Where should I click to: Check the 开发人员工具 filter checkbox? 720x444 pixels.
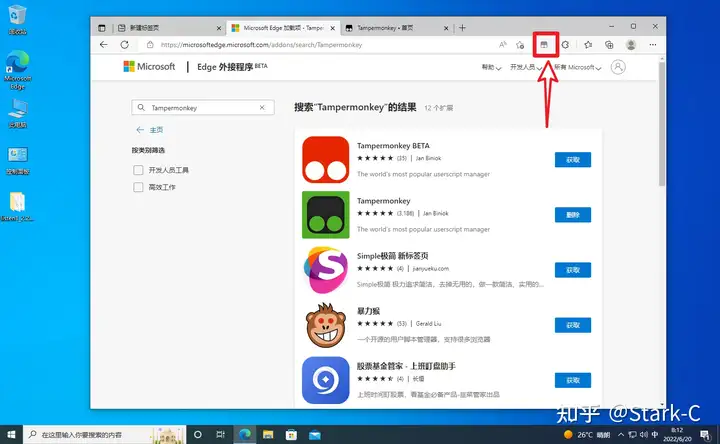pyautogui.click(x=138, y=170)
